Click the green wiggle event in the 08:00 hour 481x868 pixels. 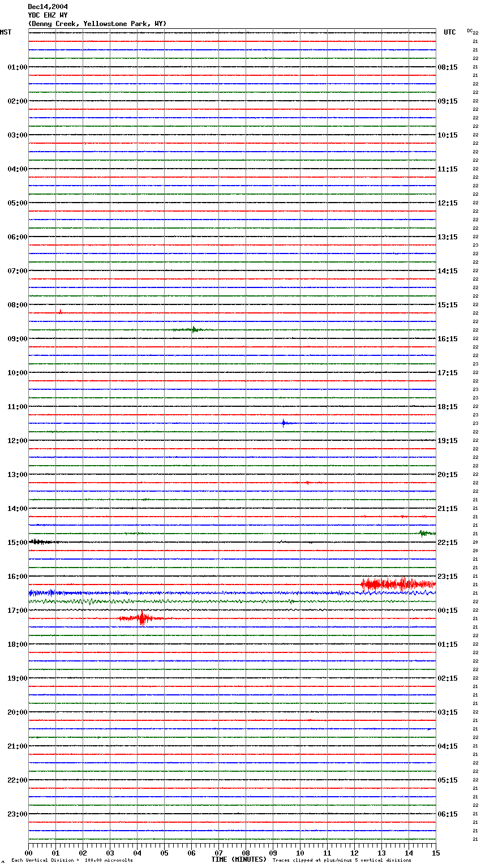pos(192,329)
